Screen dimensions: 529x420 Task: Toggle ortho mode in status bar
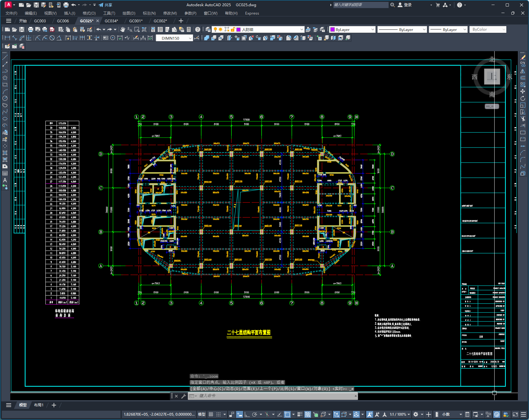pos(247,414)
